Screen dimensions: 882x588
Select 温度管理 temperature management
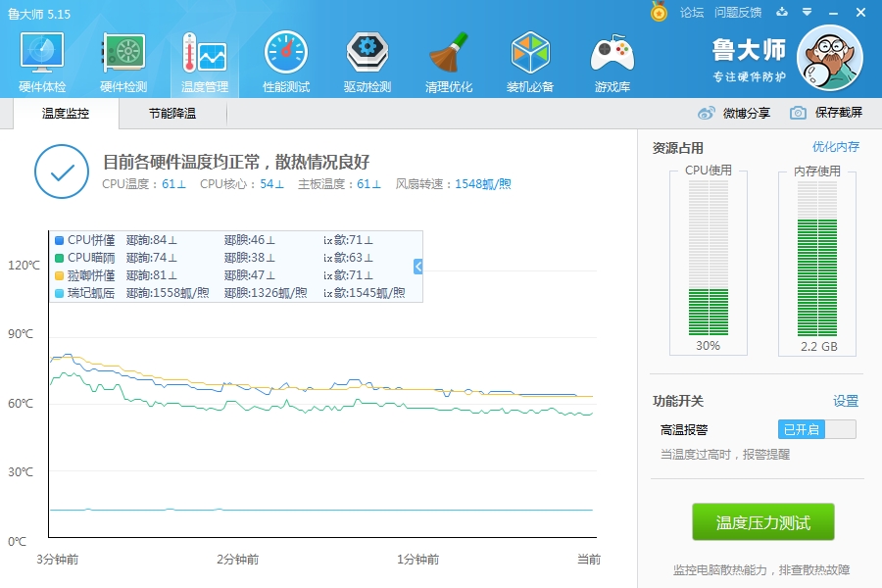205,63
